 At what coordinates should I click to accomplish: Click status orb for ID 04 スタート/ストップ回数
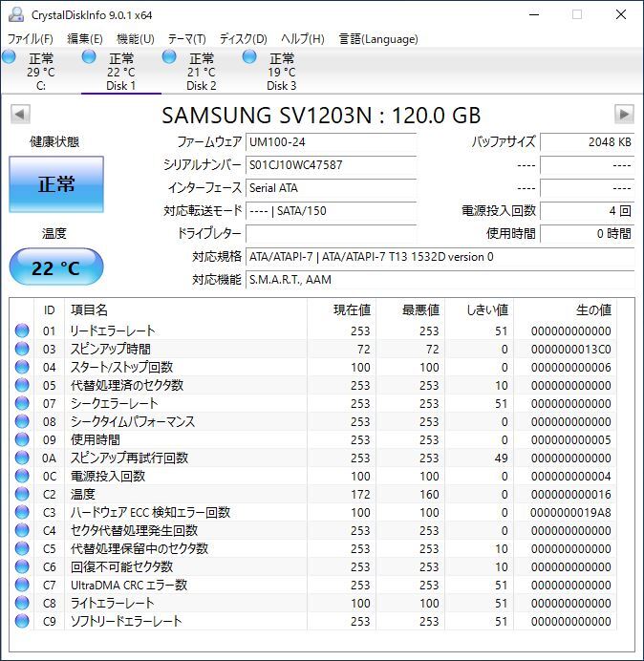pos(22,367)
